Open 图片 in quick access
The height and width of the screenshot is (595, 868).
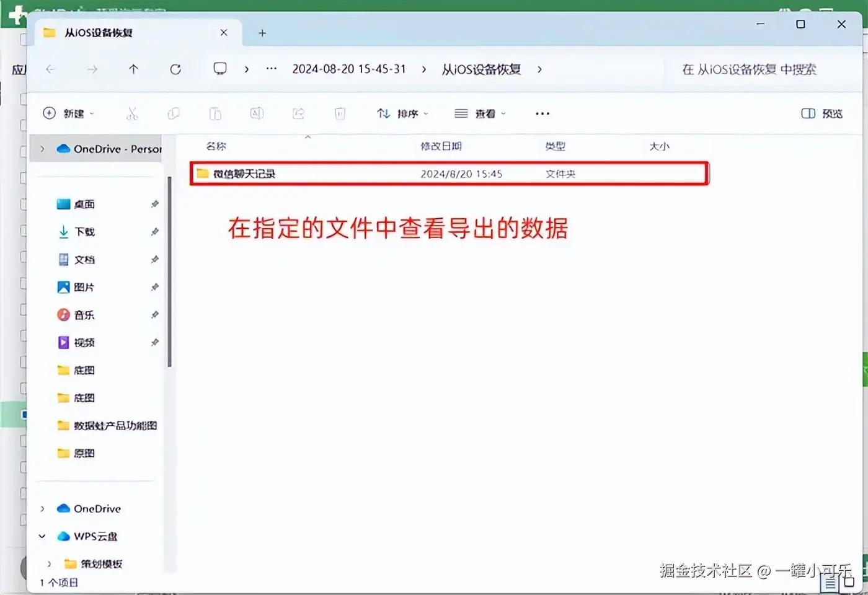tap(76, 287)
